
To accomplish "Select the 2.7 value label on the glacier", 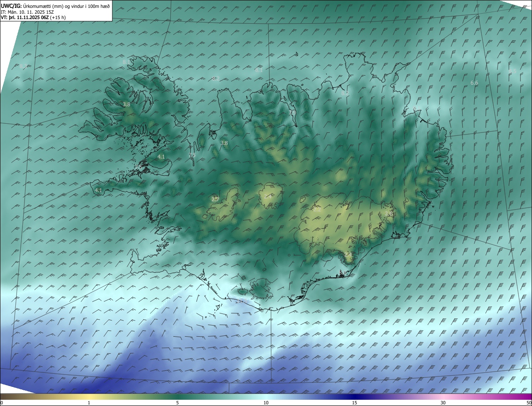I will click(215, 199).
